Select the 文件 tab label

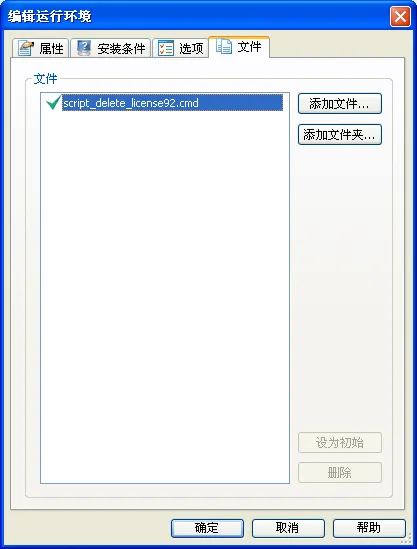coord(249,46)
